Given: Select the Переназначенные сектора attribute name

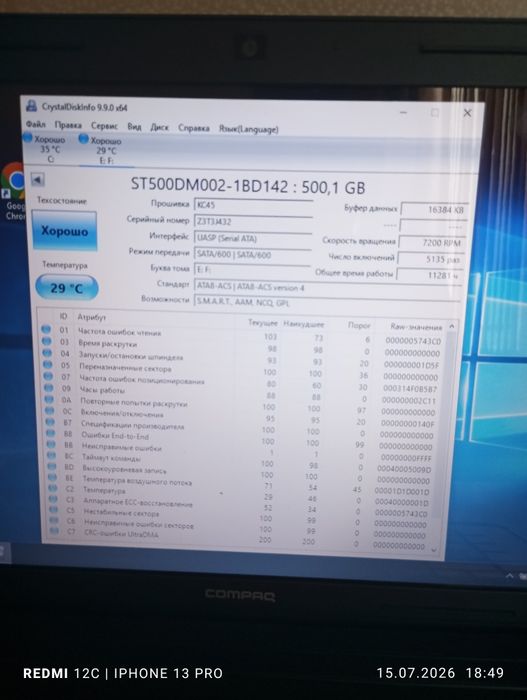Looking at the screenshot, I should tap(125, 368).
